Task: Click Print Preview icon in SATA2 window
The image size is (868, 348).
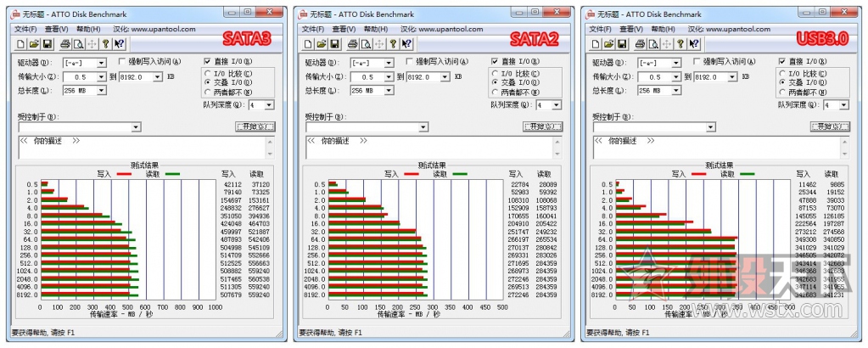Action: [x=366, y=44]
